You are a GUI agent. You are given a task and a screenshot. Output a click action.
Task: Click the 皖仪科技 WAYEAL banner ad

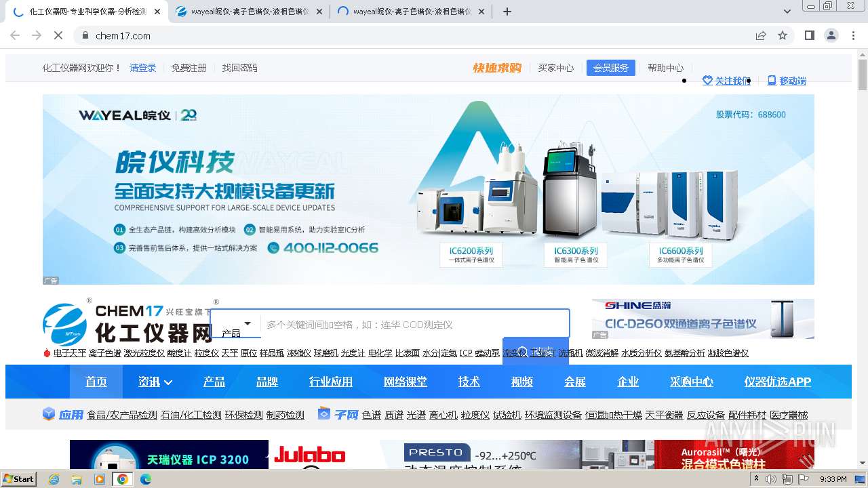(x=429, y=189)
